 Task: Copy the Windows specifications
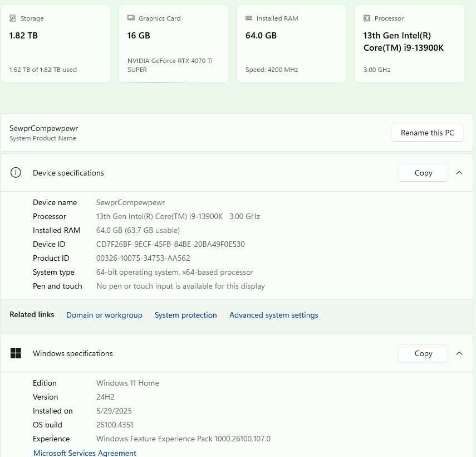423,353
